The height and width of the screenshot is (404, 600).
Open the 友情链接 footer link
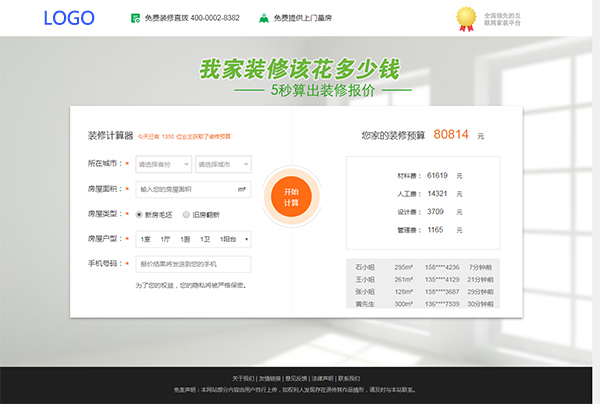pyautogui.click(x=269, y=379)
